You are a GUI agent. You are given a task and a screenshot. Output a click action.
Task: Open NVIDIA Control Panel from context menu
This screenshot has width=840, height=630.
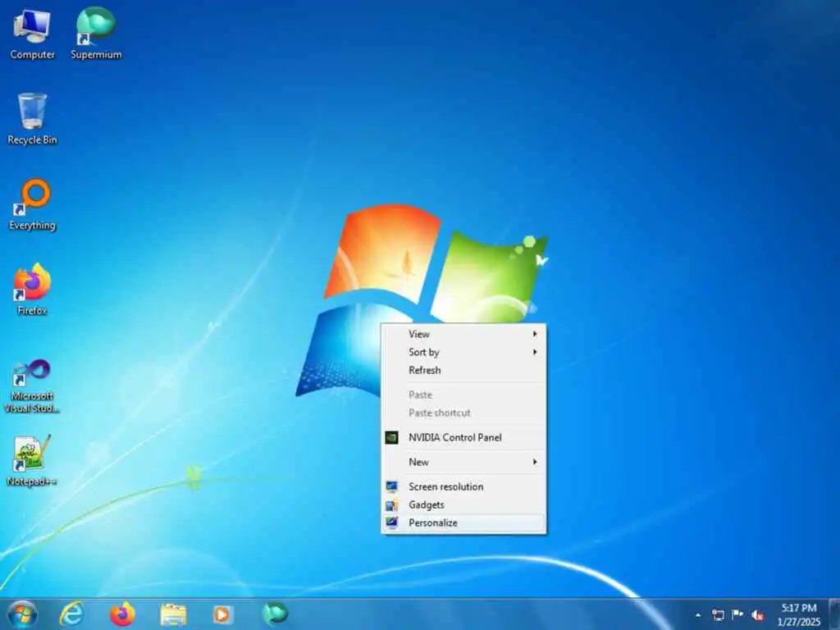(464, 438)
